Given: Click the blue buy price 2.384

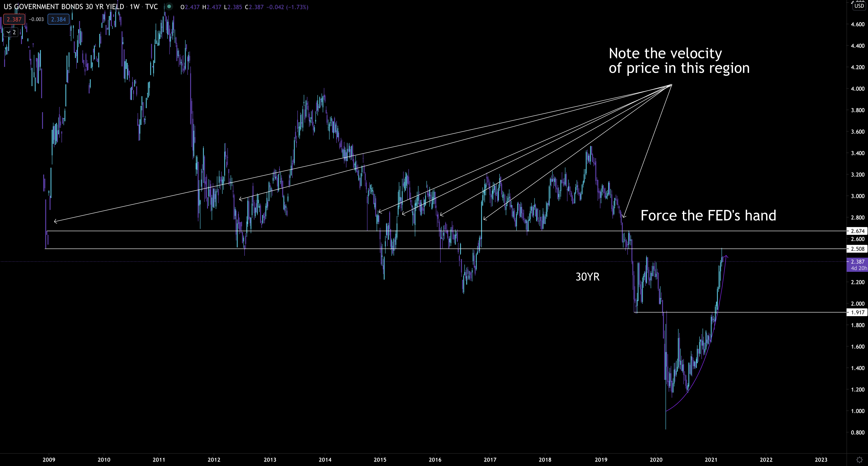Looking at the screenshot, I should click(58, 19).
